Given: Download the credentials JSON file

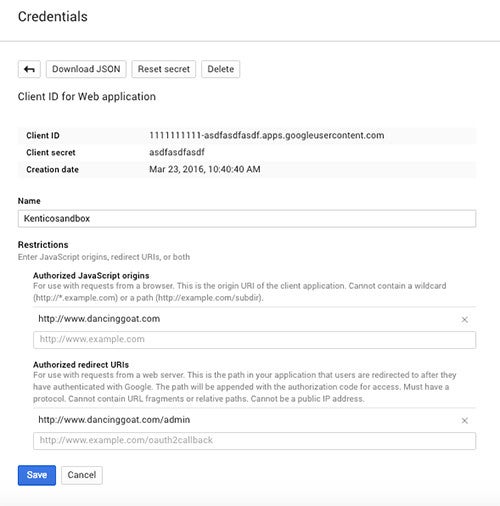Looking at the screenshot, I should 86,69.
